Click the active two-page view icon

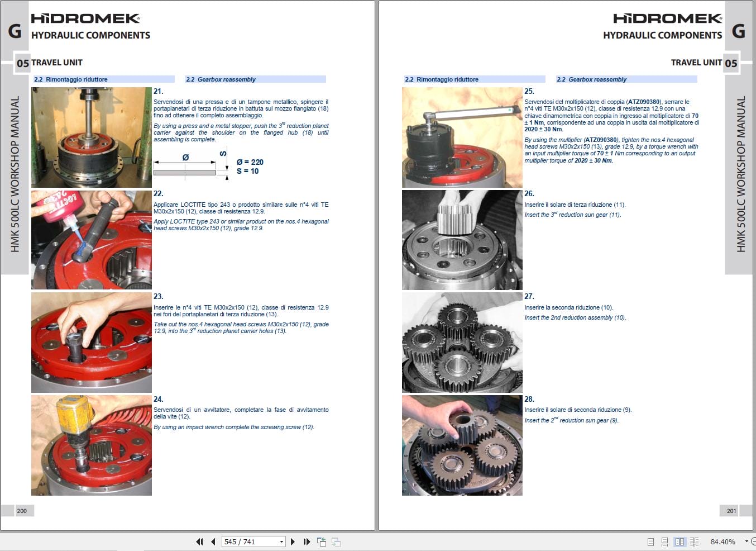(x=680, y=541)
